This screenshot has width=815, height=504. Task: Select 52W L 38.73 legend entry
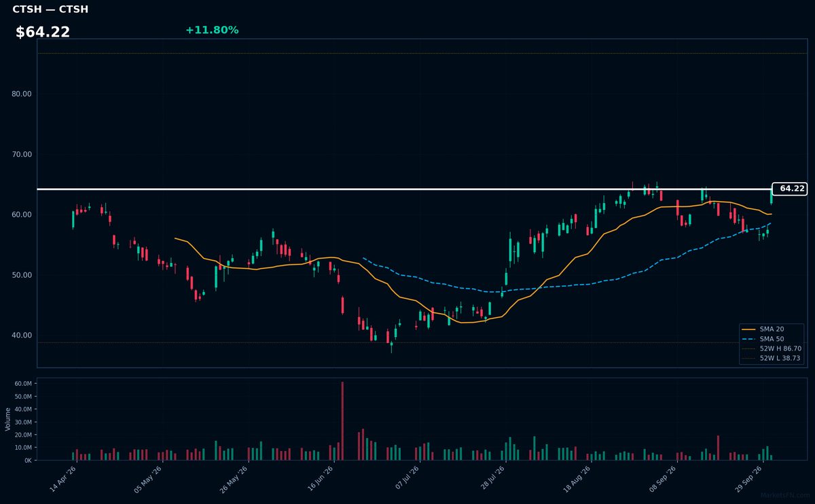pos(772,358)
